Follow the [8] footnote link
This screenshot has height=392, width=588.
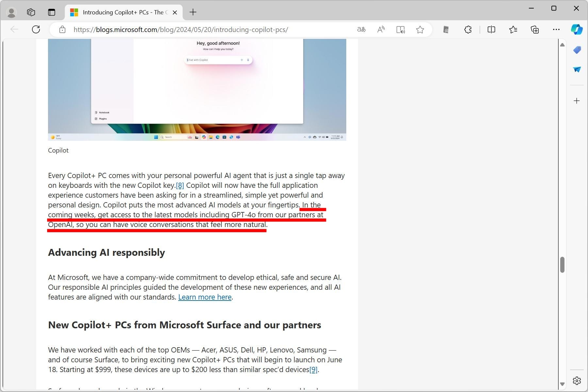pos(180,186)
